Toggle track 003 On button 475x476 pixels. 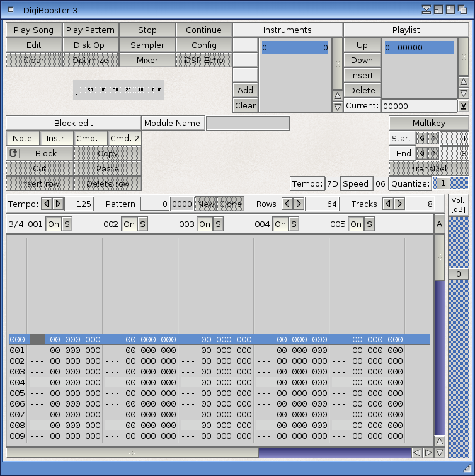pyautogui.click(x=205, y=224)
